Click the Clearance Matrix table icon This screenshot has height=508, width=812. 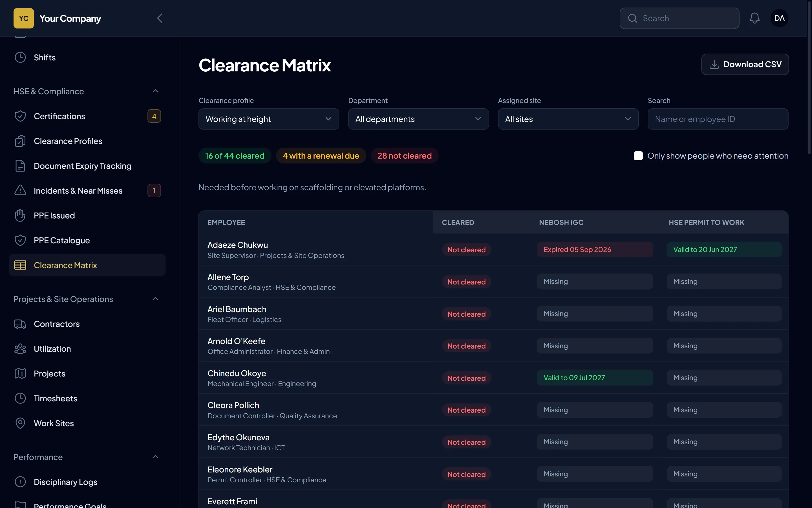tap(20, 265)
